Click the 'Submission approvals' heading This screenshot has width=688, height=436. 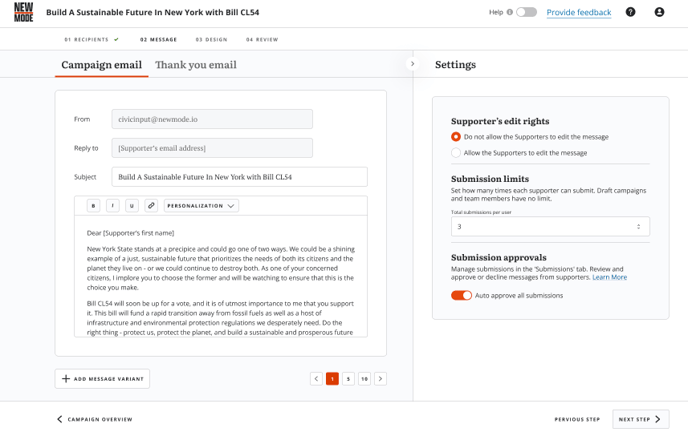498,257
